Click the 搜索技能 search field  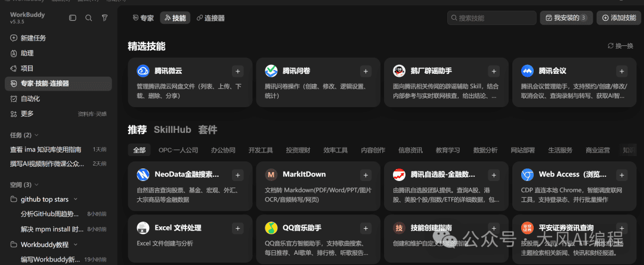point(491,18)
